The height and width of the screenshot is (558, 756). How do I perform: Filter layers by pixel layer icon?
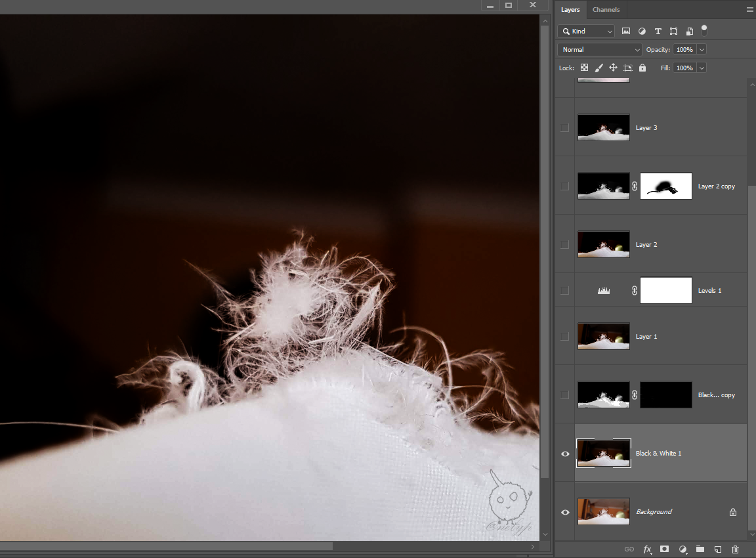tap(626, 32)
